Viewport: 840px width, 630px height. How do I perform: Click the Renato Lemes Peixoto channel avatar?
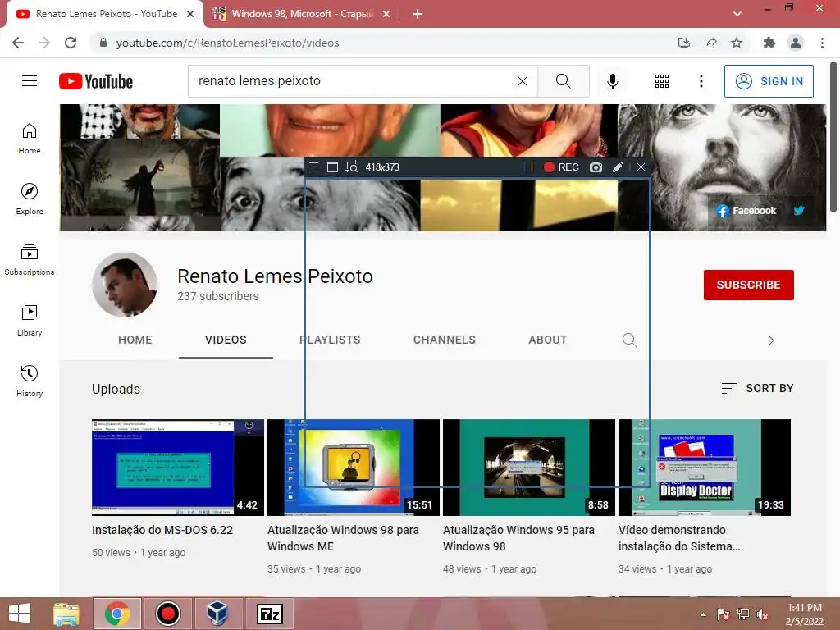(125, 285)
